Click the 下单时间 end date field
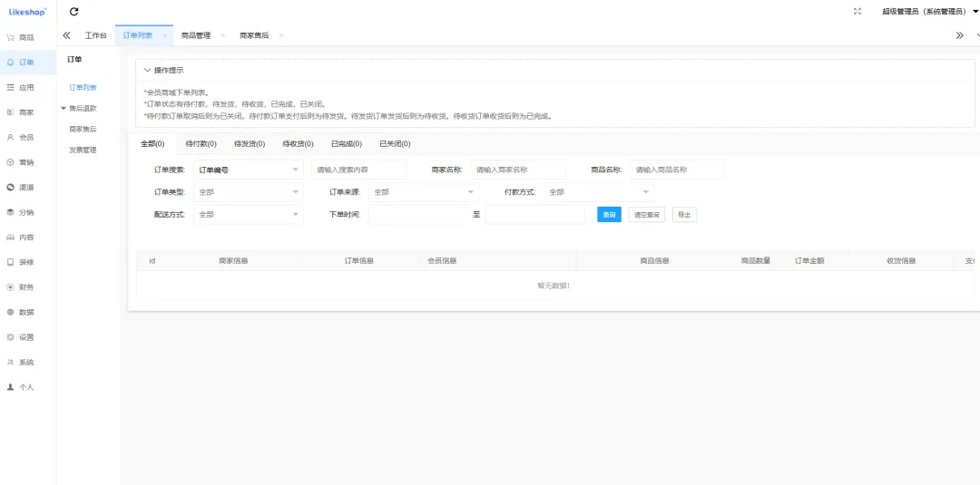Screen dimensions: 980x485 pyautogui.click(x=535, y=215)
